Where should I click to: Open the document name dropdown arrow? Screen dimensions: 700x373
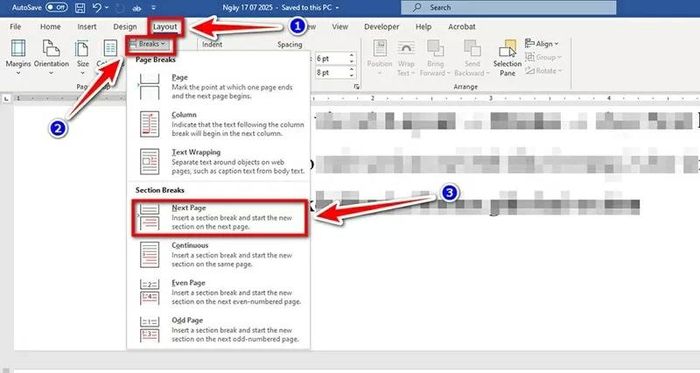[337, 8]
